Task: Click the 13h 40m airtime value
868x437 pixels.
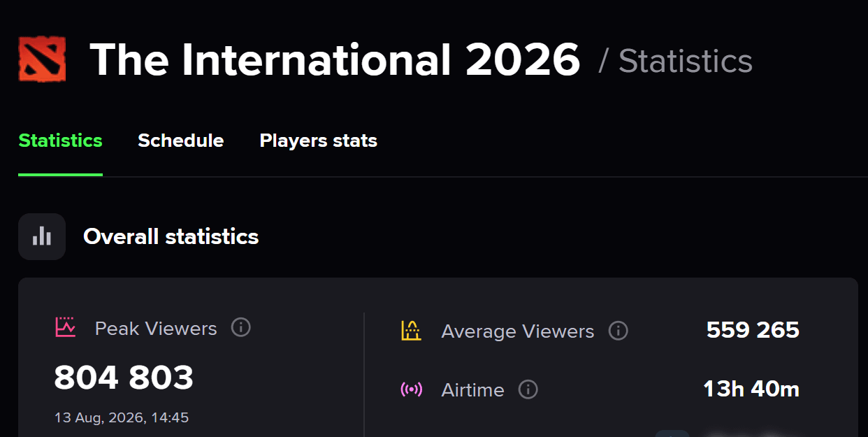Action: pyautogui.click(x=751, y=389)
